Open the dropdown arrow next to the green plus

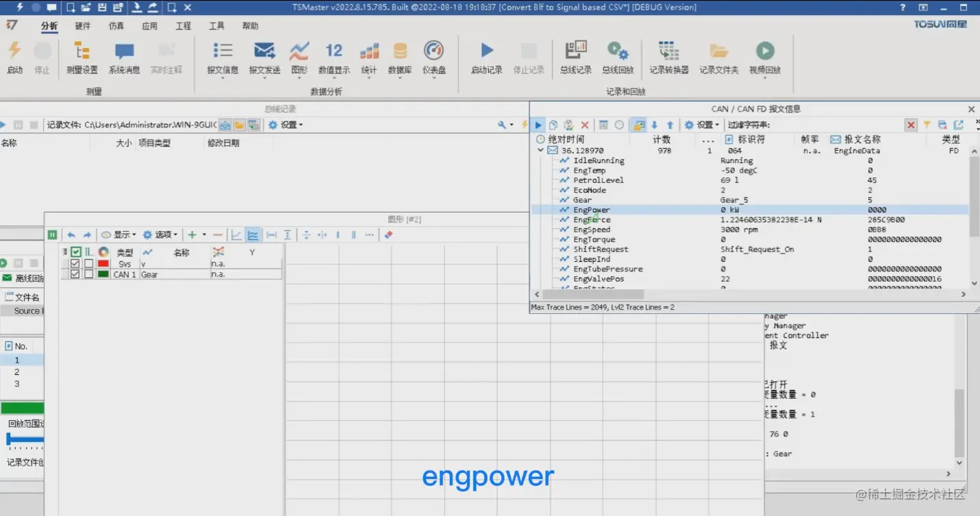pos(204,234)
